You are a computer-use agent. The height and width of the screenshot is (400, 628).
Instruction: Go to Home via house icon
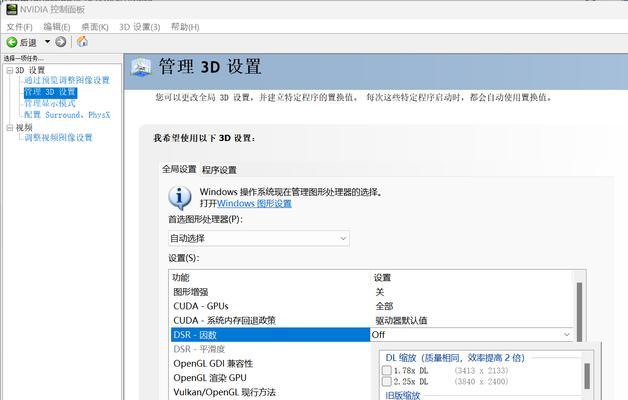[x=82, y=41]
